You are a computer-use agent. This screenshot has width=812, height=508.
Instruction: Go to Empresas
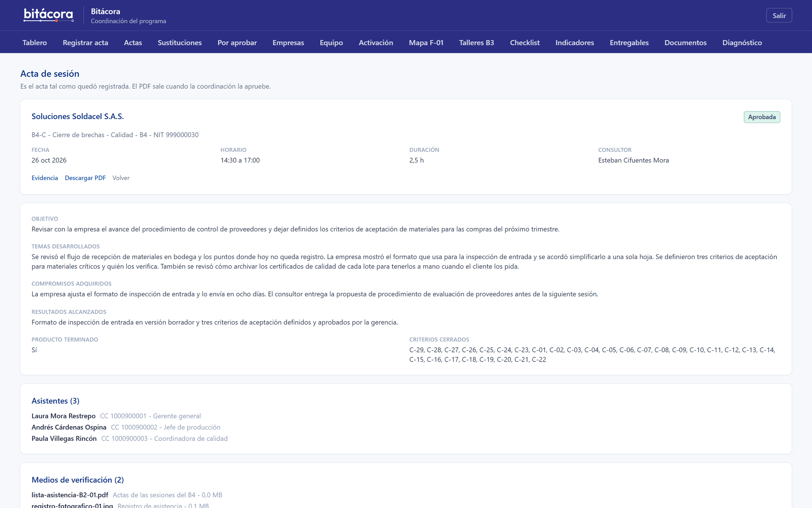288,43
